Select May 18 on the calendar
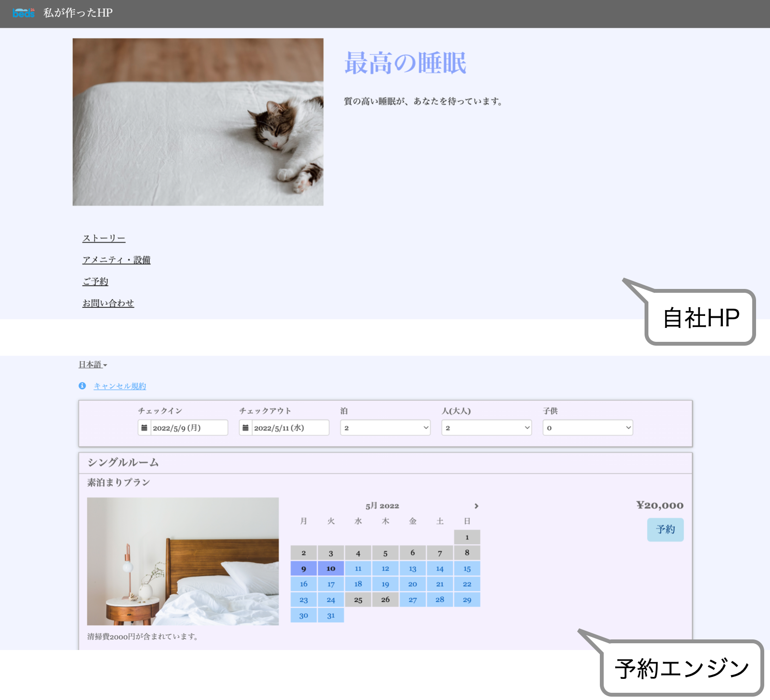Screen dimensions: 770x700 pyautogui.click(x=358, y=584)
